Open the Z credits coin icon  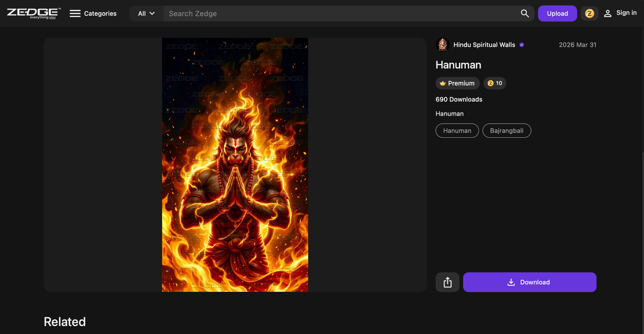(x=590, y=13)
